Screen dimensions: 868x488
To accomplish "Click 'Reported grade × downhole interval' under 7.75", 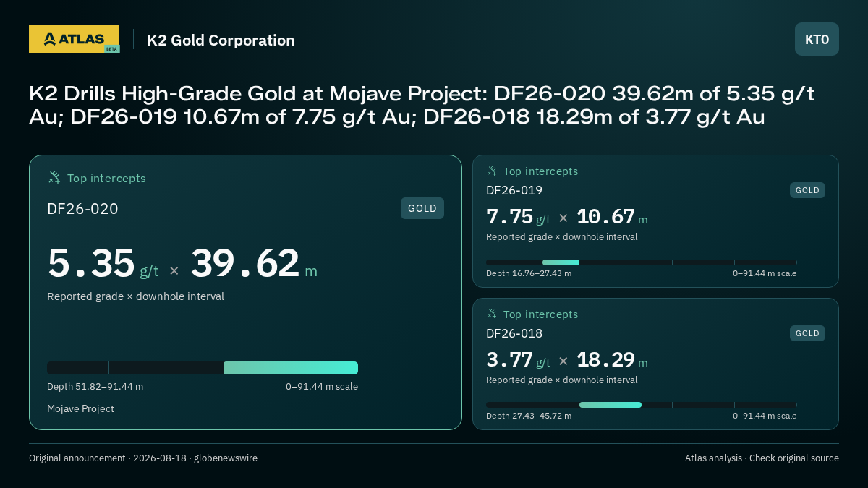I will (561, 236).
